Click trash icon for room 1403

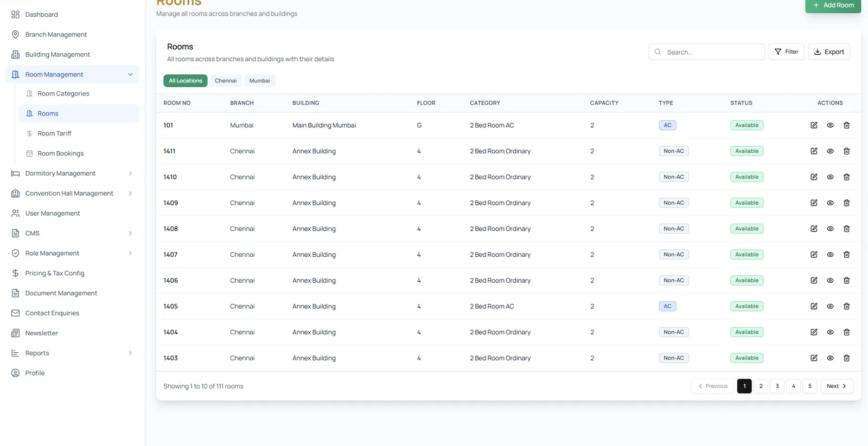(x=846, y=358)
